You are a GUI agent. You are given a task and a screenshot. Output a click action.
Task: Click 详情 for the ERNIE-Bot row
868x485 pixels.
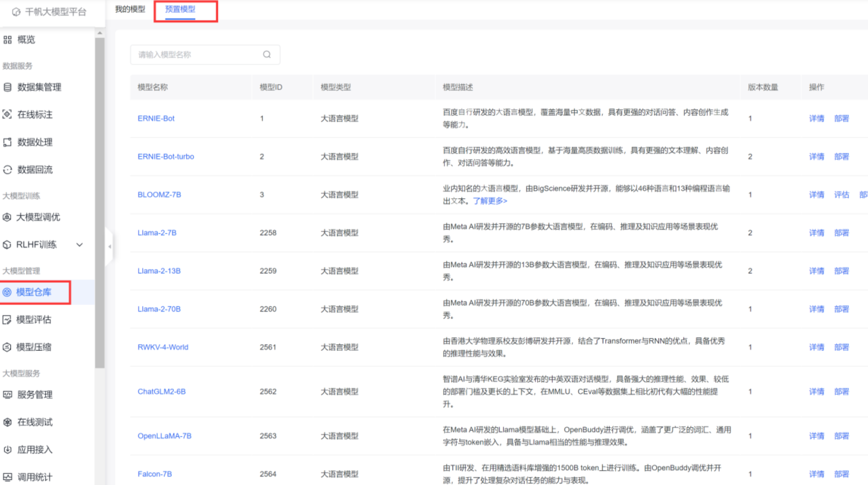[816, 118]
